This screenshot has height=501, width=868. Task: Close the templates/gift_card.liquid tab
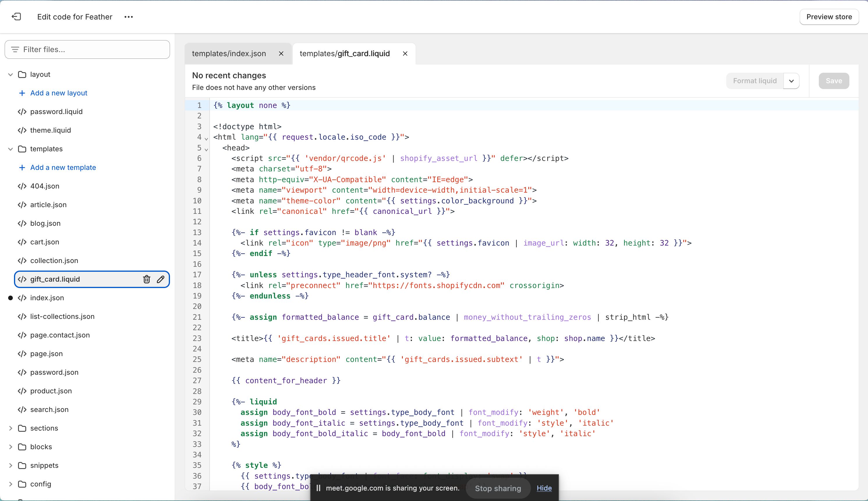(x=405, y=54)
